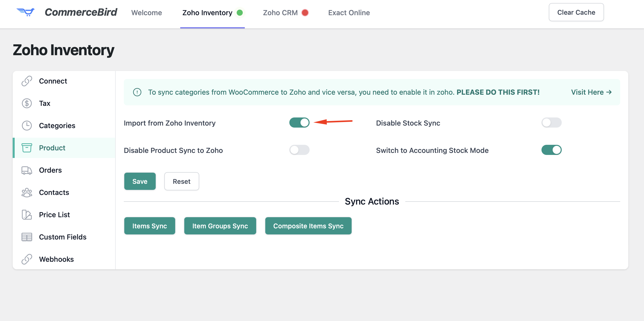Screen dimensions: 644x321
Task: Click the Orders truck icon
Action: pos(27,170)
